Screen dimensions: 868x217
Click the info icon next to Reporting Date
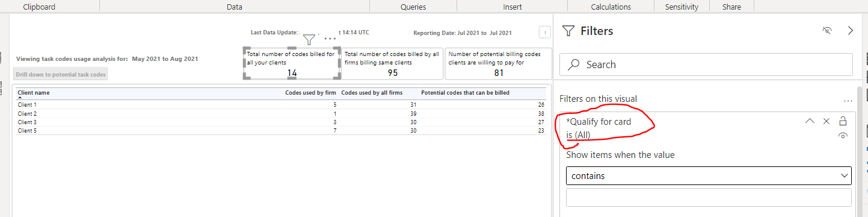coord(545,33)
